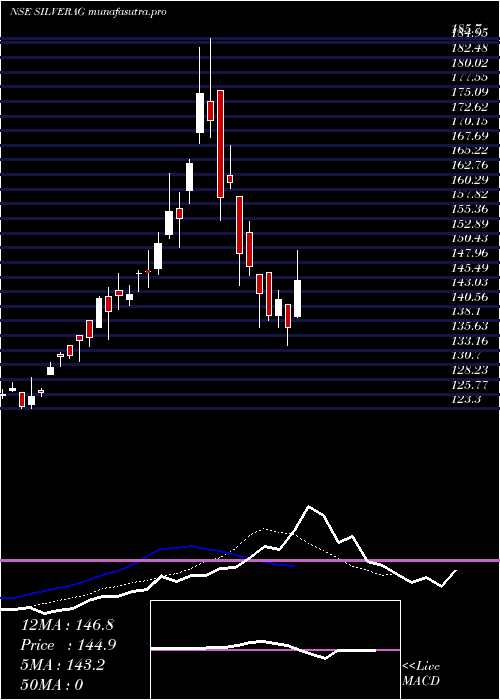Click the 155.36 price level label
This screenshot has height=700, width=500.
[469, 209]
